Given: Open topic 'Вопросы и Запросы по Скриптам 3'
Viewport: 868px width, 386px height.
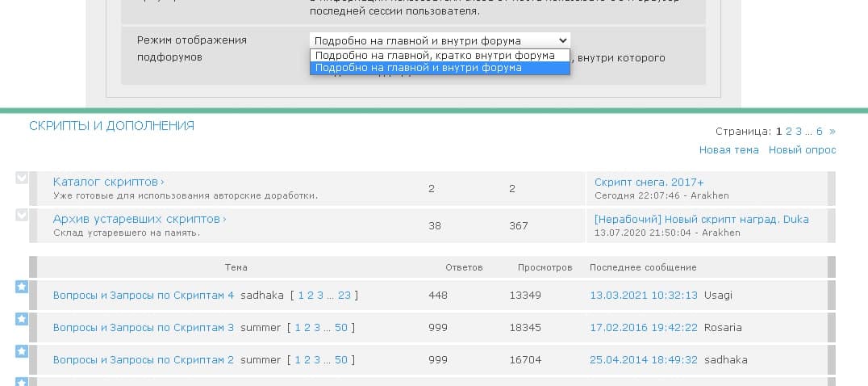Looking at the screenshot, I should coord(144,327).
